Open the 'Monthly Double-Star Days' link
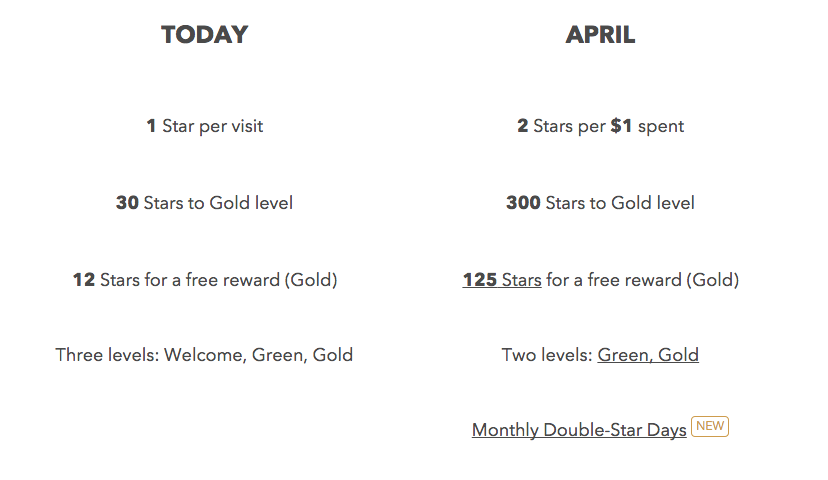Image resolution: width=828 pixels, height=480 pixels. tap(579, 430)
